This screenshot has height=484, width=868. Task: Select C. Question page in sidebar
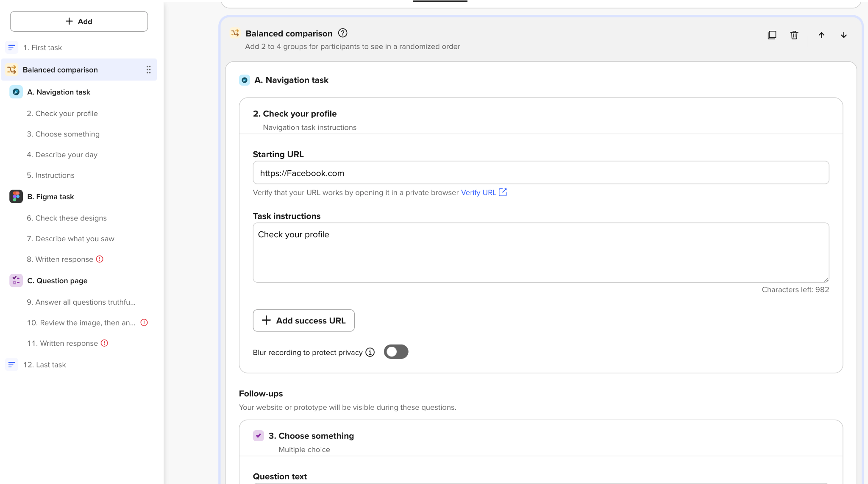(57, 281)
